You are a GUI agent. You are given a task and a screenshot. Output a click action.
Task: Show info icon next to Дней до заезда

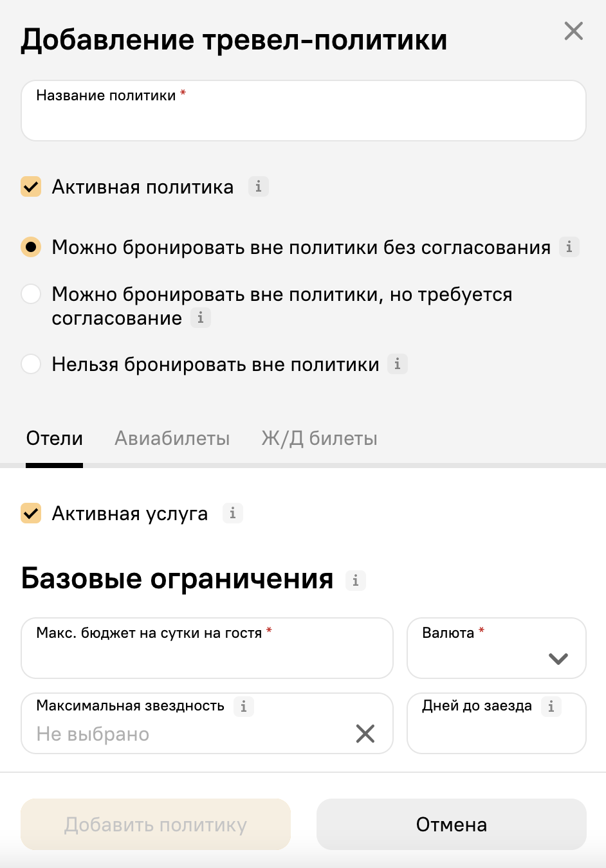click(551, 707)
